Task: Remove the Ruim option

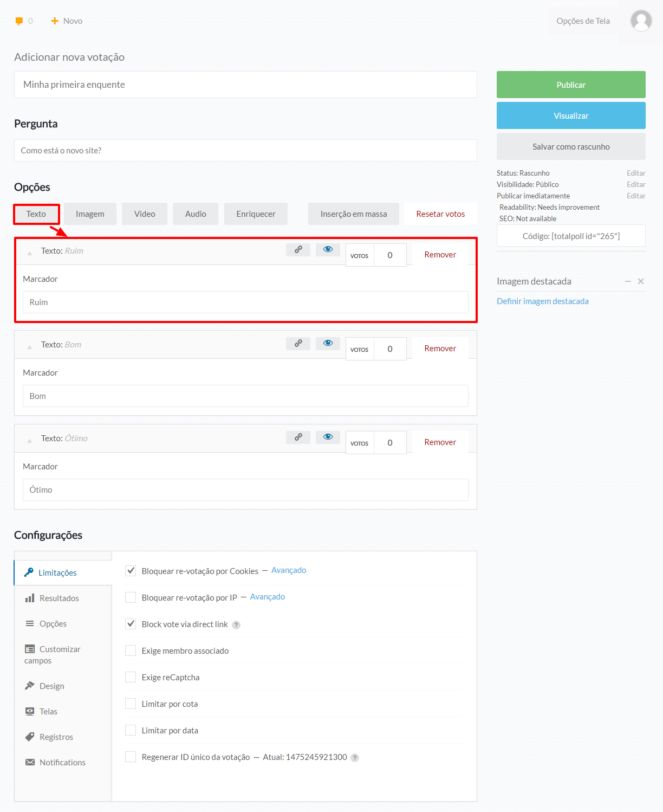Action: click(x=440, y=255)
